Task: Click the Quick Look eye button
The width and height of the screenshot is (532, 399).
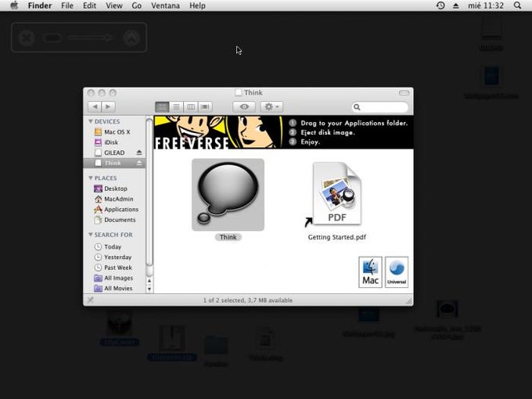Action: 244,107
